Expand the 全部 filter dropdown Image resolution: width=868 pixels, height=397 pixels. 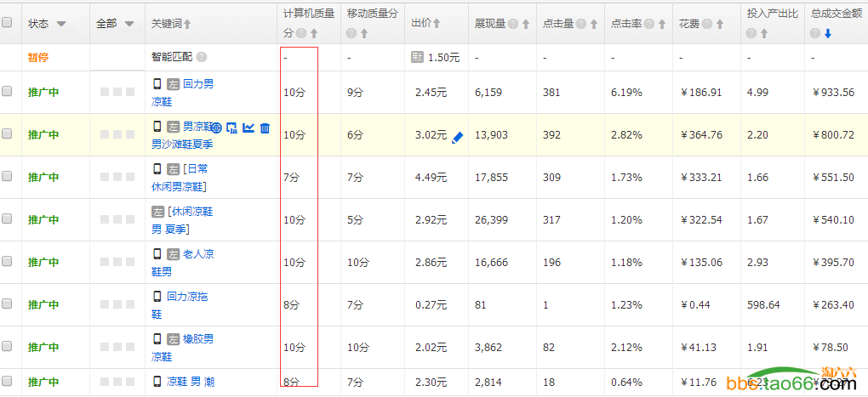click(128, 24)
